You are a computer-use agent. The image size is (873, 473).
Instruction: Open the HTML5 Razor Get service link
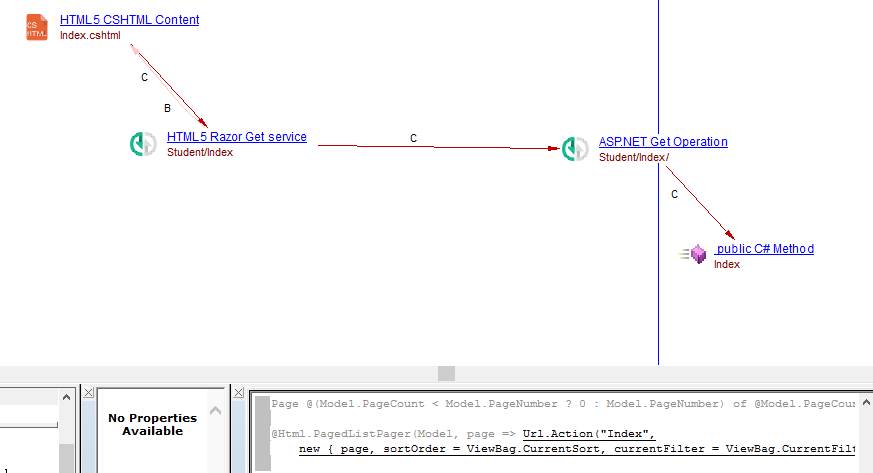pos(236,137)
